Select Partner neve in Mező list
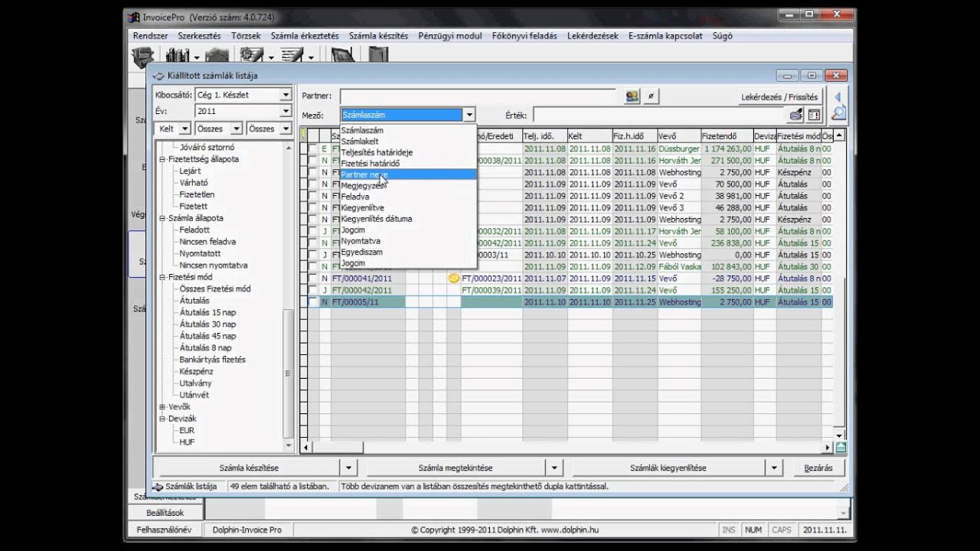This screenshot has height=551, width=980. click(408, 174)
